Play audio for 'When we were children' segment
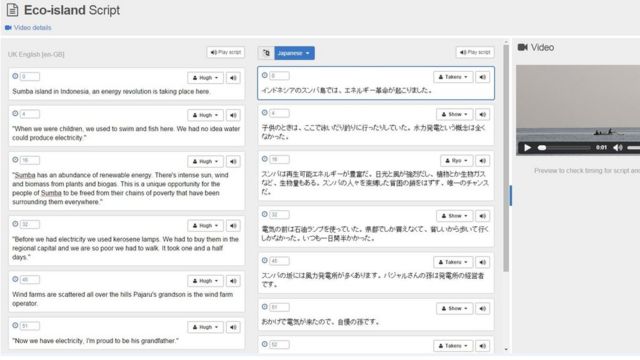 coord(233,116)
